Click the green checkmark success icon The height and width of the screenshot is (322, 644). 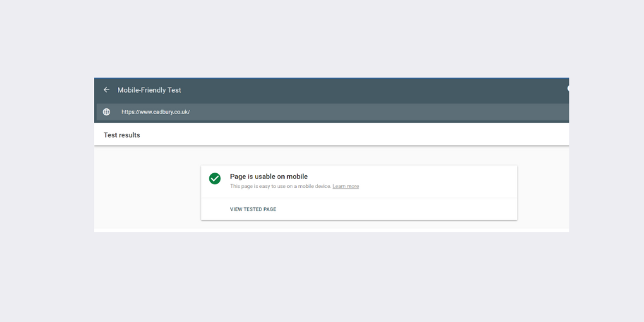(215, 178)
